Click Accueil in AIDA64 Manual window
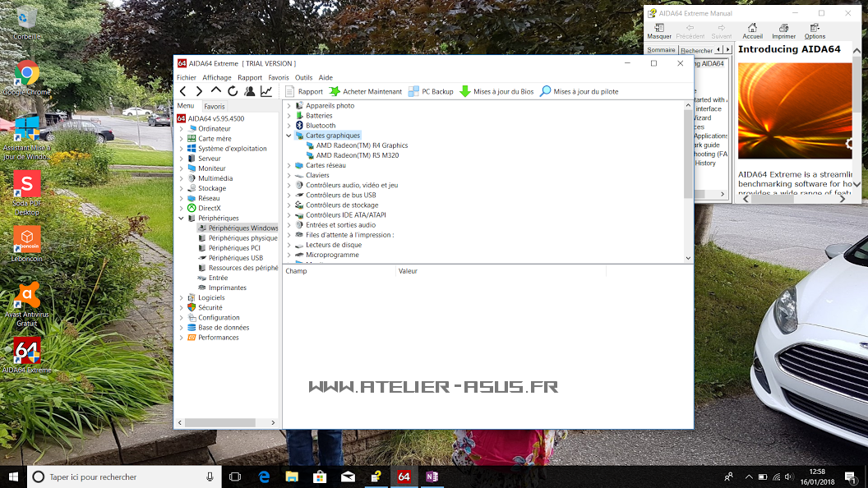 pyautogui.click(x=752, y=31)
